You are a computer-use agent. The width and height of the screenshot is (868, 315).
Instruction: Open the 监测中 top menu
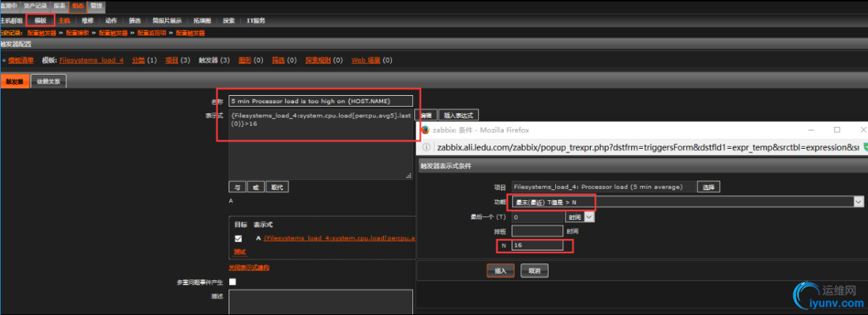pyautogui.click(x=9, y=6)
